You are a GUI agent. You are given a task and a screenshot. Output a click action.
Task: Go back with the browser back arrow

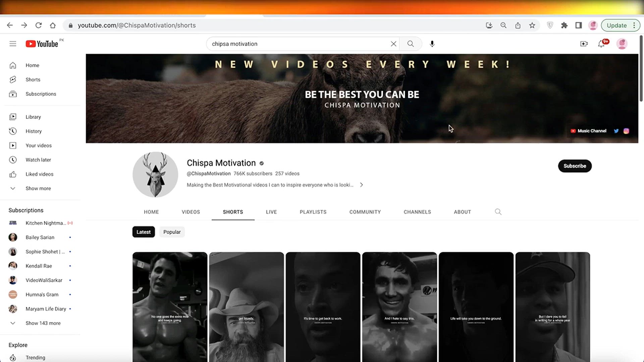(x=10, y=25)
